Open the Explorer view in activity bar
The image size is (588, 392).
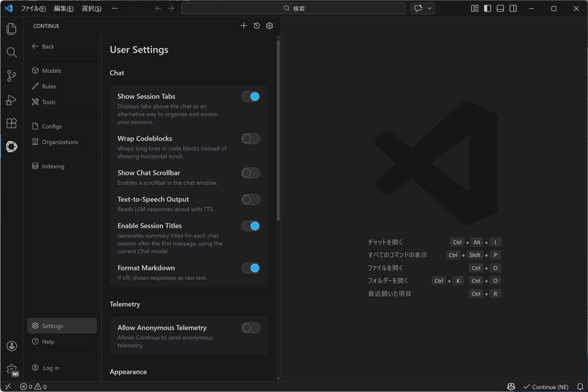(x=11, y=29)
